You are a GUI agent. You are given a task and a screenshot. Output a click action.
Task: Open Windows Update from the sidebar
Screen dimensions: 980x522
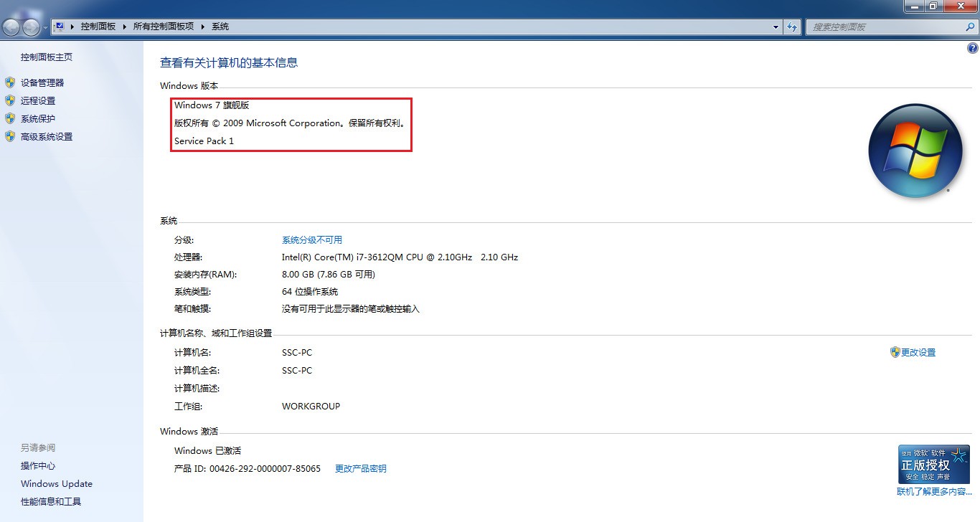(56, 483)
